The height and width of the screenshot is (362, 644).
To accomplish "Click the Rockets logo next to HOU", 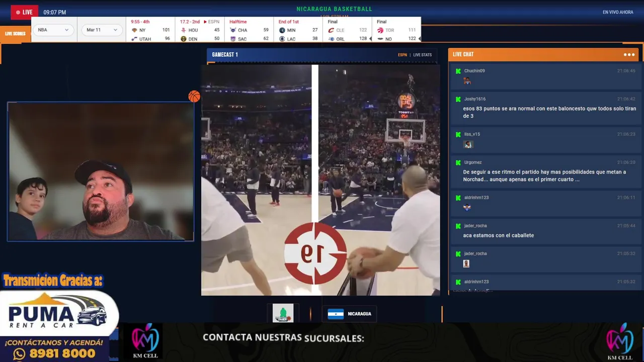I will (x=183, y=30).
